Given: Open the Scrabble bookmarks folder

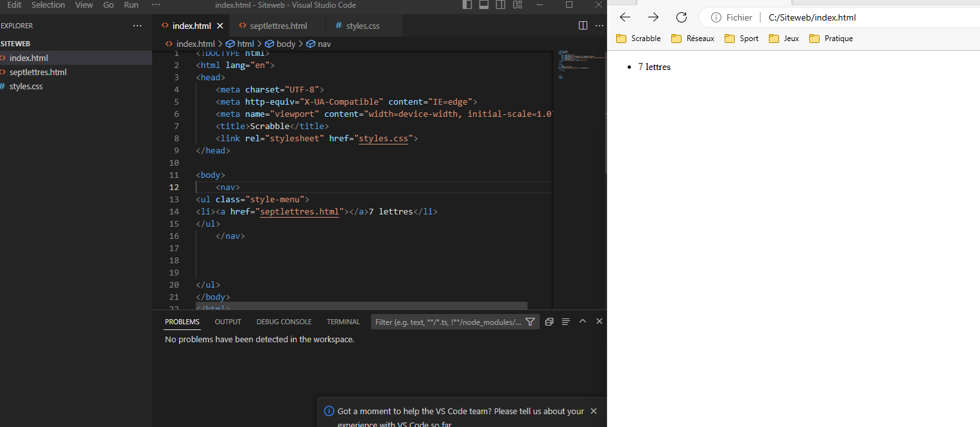Looking at the screenshot, I should 639,39.
